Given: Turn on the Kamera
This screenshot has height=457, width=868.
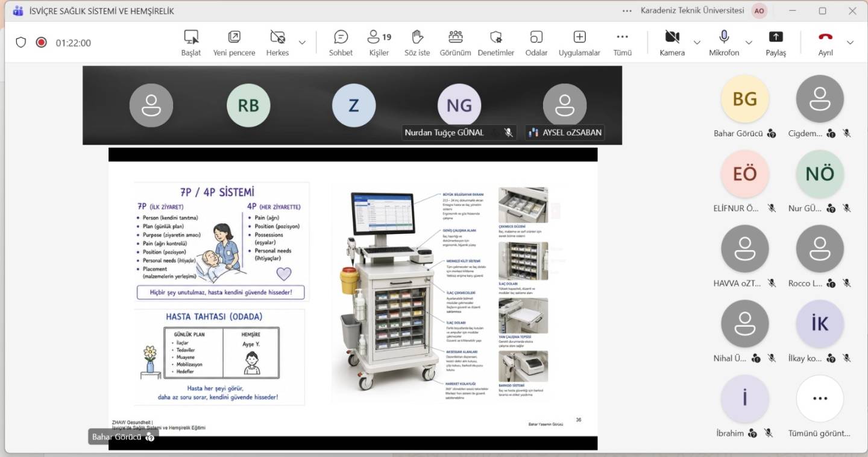Looking at the screenshot, I should click(671, 42).
